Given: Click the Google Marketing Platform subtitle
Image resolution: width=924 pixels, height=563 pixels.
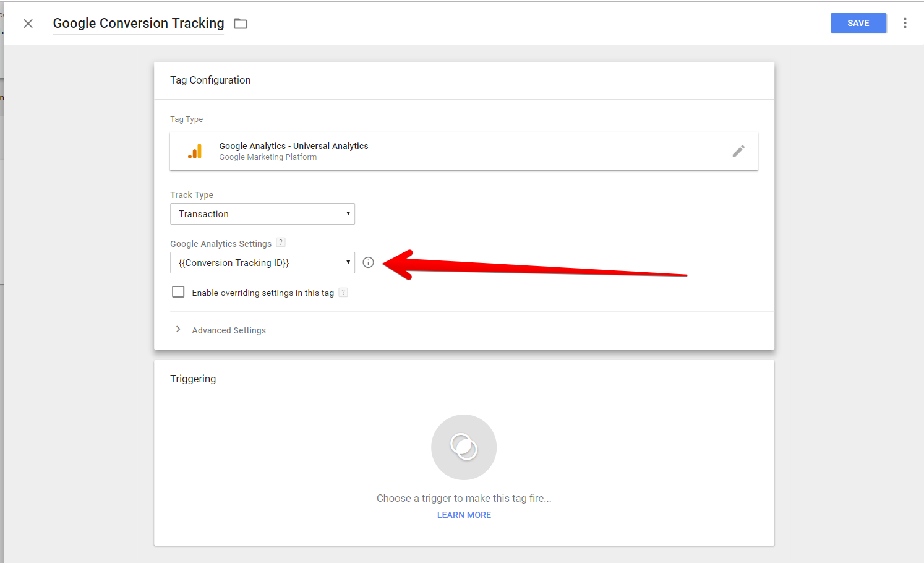Looking at the screenshot, I should [x=268, y=157].
